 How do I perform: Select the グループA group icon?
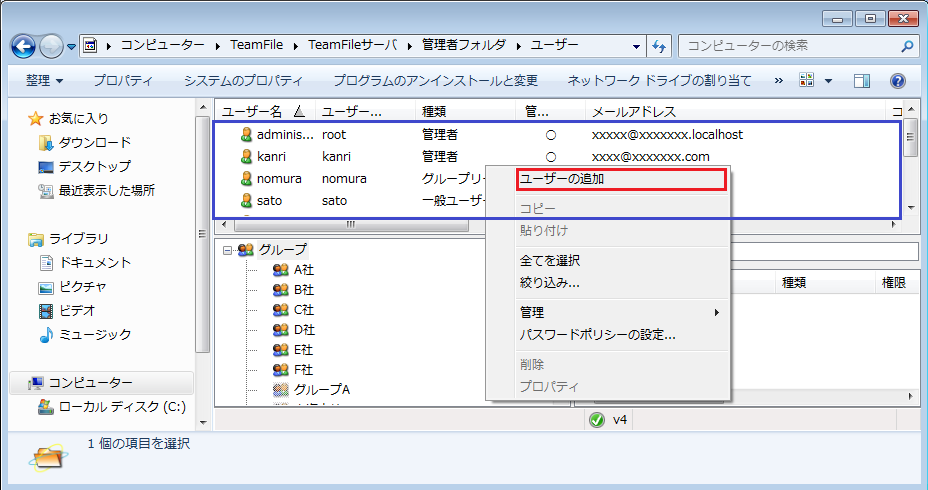(280, 389)
